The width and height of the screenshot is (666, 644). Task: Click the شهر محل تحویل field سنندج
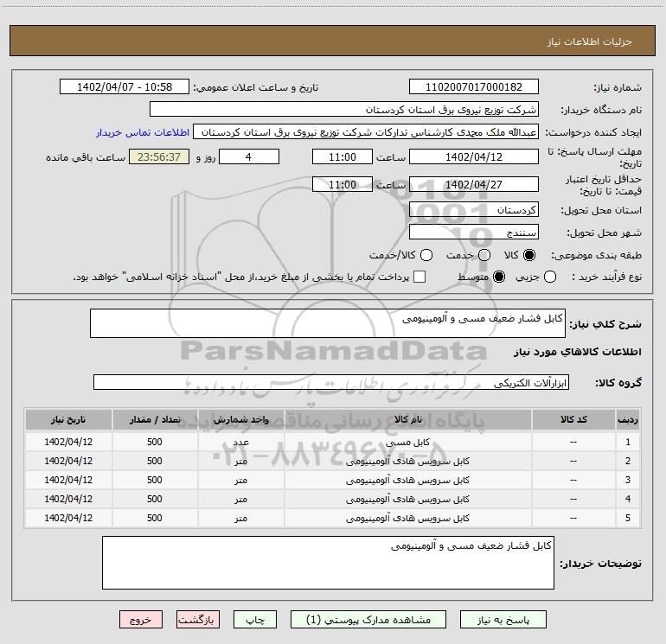tap(474, 233)
